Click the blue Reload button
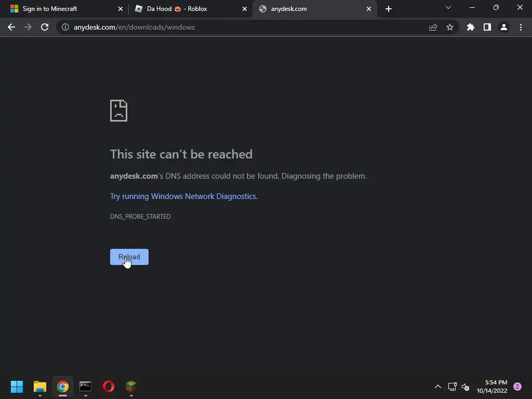 point(129,257)
